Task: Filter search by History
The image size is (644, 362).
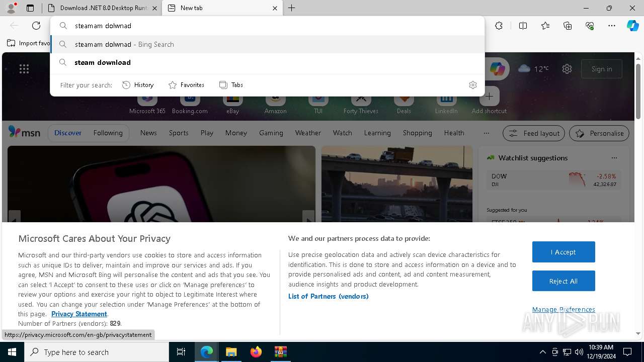Action: pos(138,85)
